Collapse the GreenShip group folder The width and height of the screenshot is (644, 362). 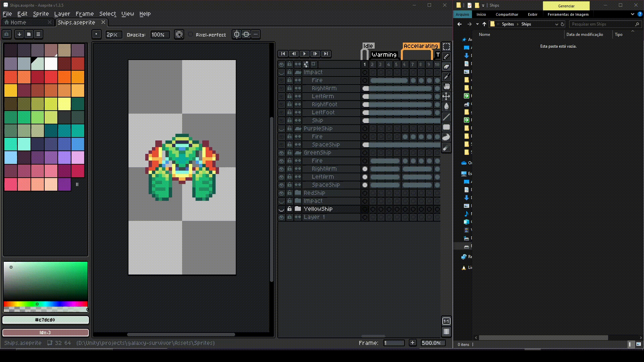tap(298, 153)
